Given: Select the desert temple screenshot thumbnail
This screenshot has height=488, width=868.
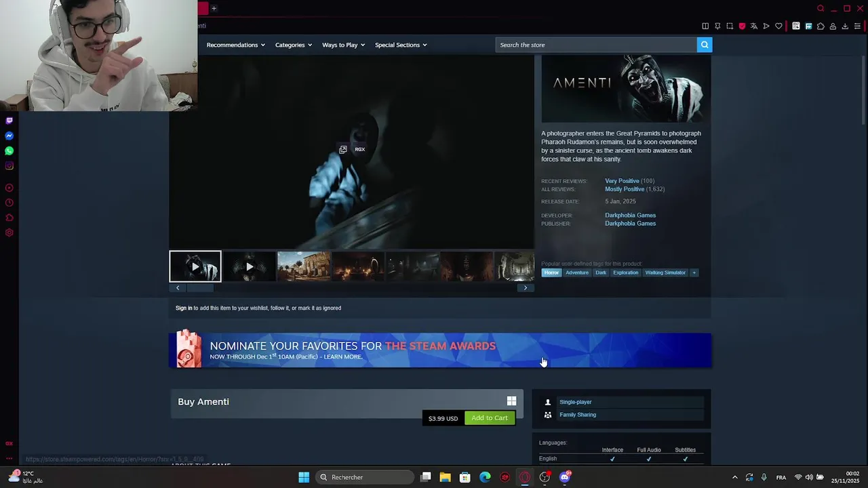Looking at the screenshot, I should click(x=304, y=266).
